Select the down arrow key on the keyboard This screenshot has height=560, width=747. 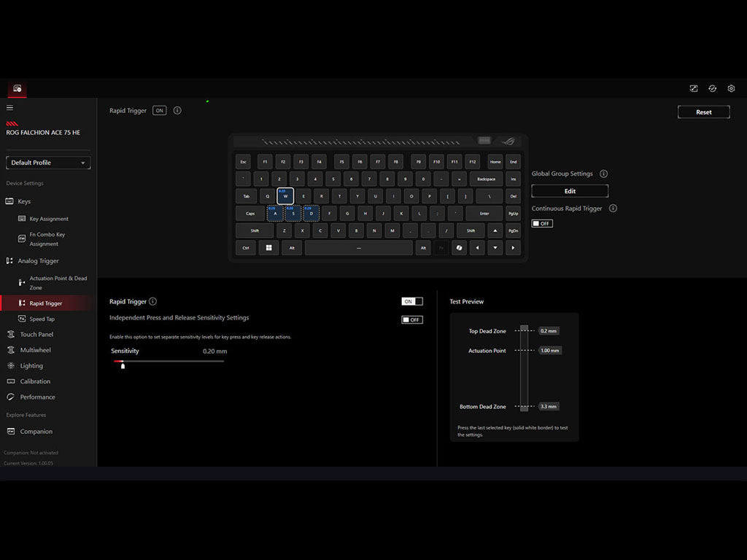pos(495,248)
